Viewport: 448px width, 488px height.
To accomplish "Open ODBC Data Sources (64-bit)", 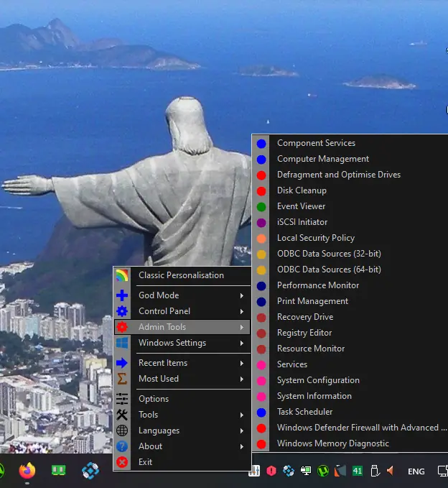I will point(350,270).
